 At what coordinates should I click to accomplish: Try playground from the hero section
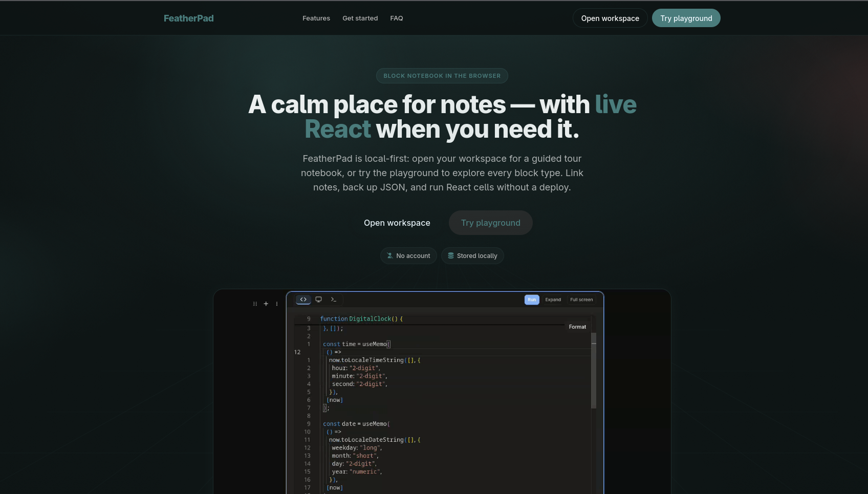[x=491, y=223]
